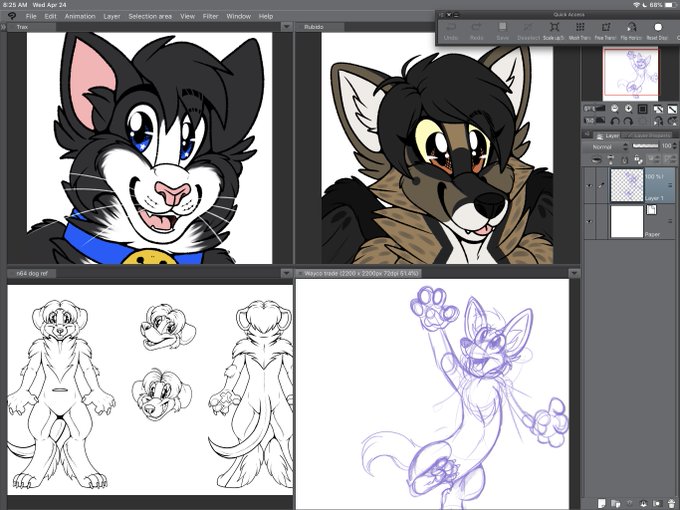Image resolution: width=680 pixels, height=510 pixels.
Task: Click Navigator rotate right icon
Action: click(628, 121)
